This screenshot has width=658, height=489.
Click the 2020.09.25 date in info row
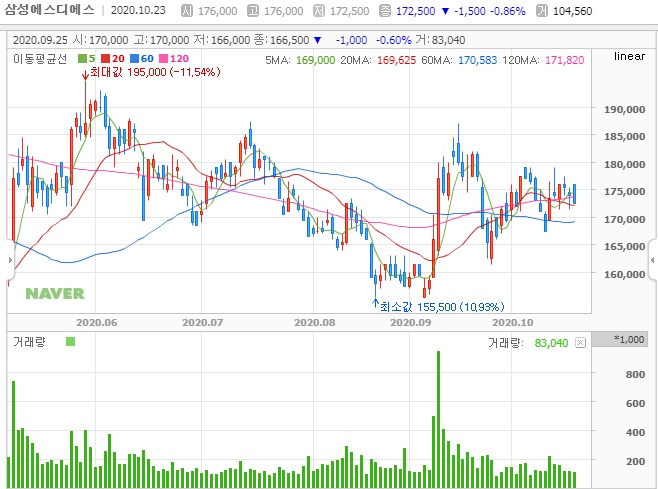pyautogui.click(x=40, y=40)
